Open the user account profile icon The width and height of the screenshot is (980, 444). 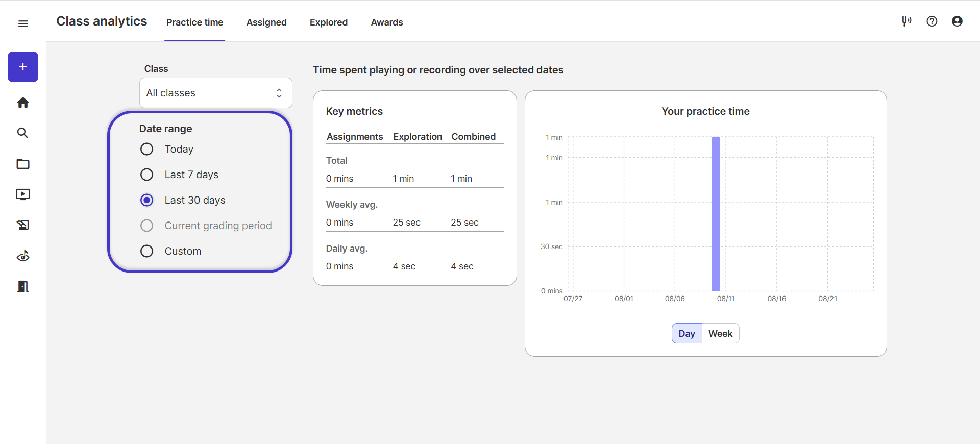(x=958, y=21)
